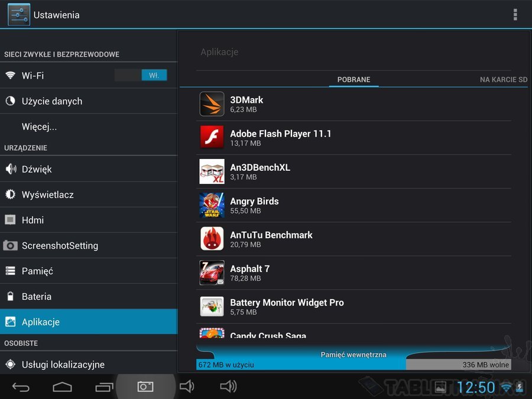Image resolution: width=532 pixels, height=399 pixels.
Task: Tap the Home navigation button
Action: (x=63, y=387)
